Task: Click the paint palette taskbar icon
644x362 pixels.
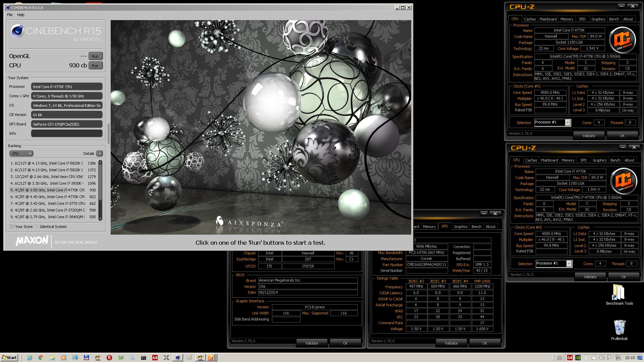Action: 189,358
